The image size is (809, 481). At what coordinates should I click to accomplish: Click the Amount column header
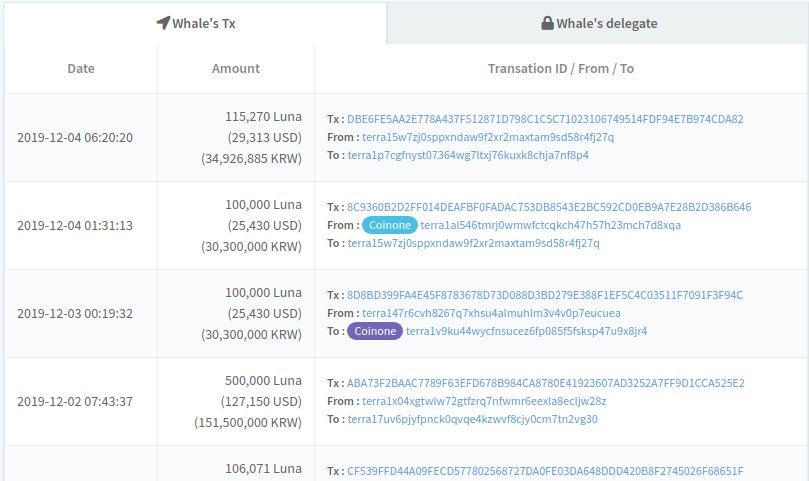click(x=236, y=69)
